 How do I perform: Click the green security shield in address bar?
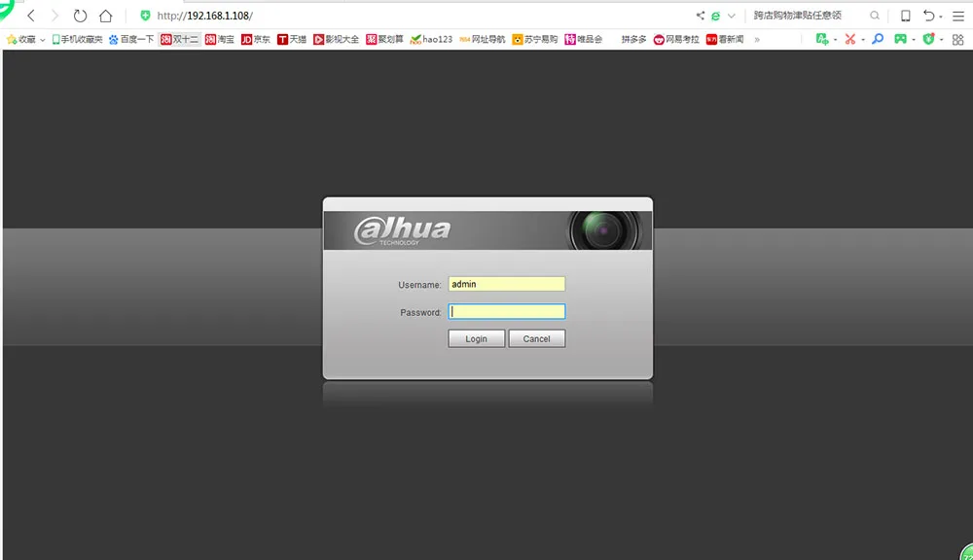pos(145,16)
